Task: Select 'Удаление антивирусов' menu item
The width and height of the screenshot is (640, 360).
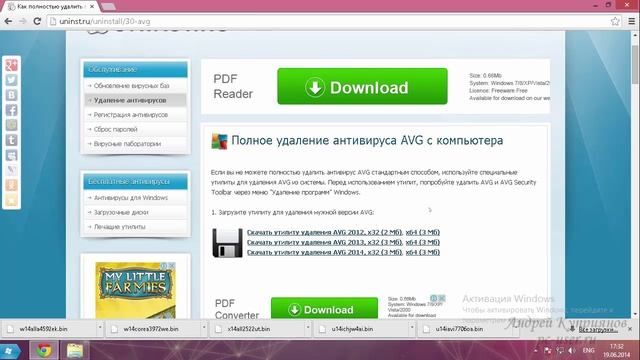Action: (x=130, y=100)
